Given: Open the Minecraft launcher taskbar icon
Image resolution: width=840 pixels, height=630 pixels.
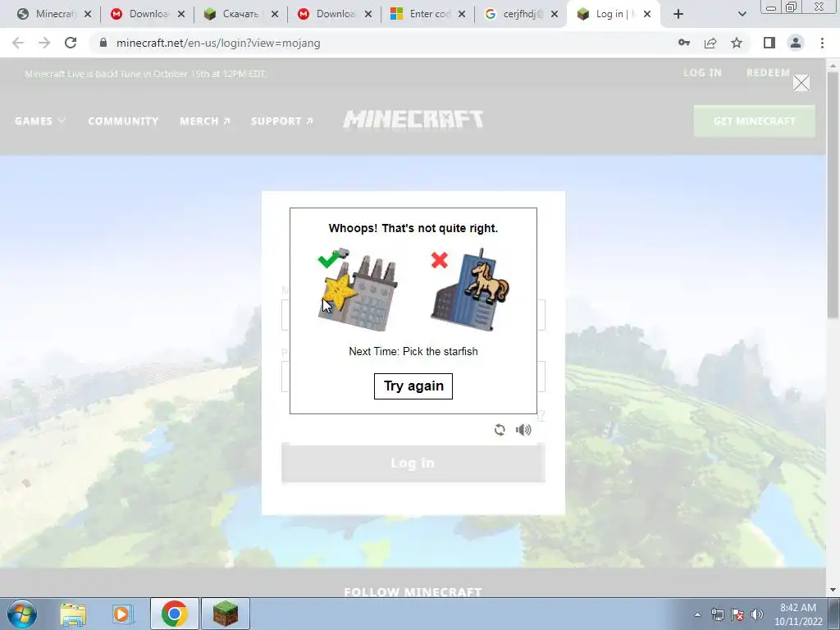Looking at the screenshot, I should (x=226, y=614).
